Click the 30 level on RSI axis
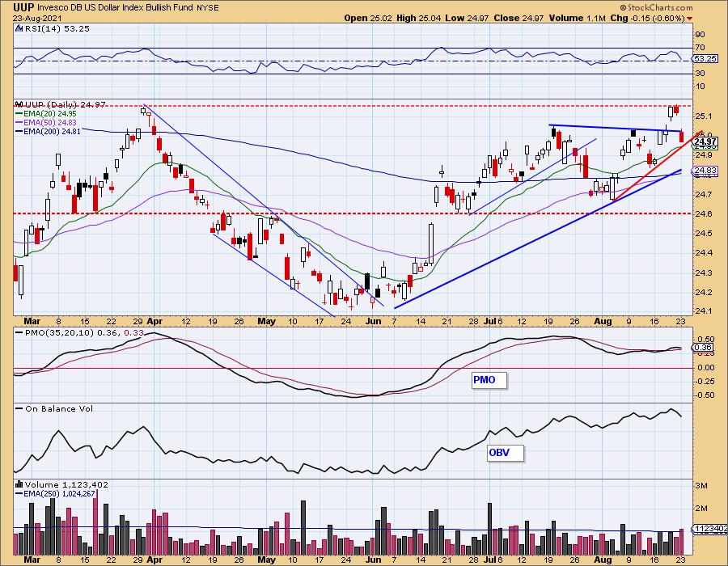The width and height of the screenshot is (728, 566). click(x=700, y=74)
